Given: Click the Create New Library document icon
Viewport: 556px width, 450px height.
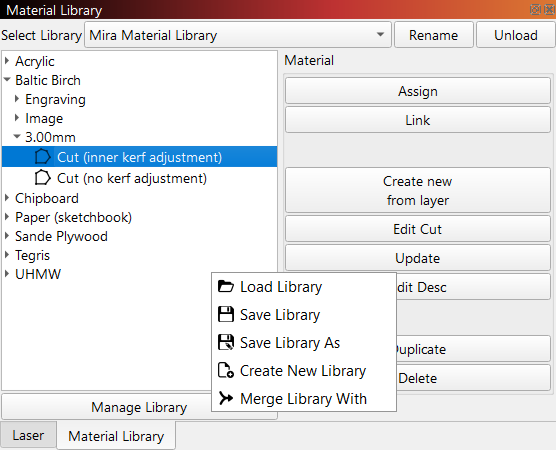Looking at the screenshot, I should [x=226, y=370].
